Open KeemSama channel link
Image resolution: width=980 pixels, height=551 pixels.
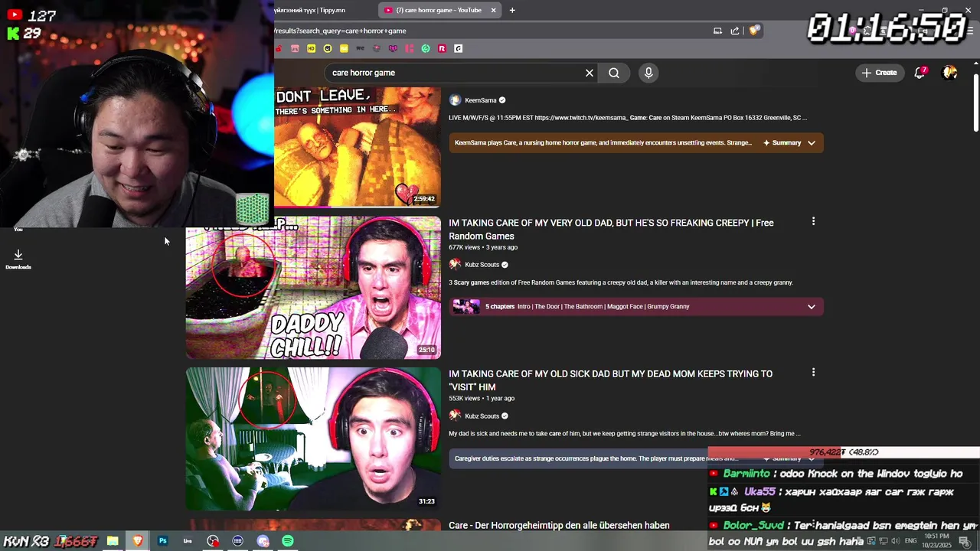tap(481, 100)
